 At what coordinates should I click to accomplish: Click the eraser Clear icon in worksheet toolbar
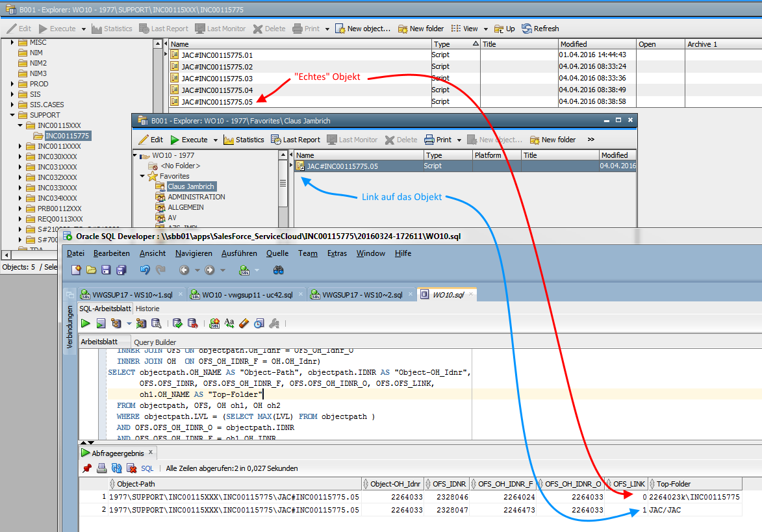[x=244, y=323]
